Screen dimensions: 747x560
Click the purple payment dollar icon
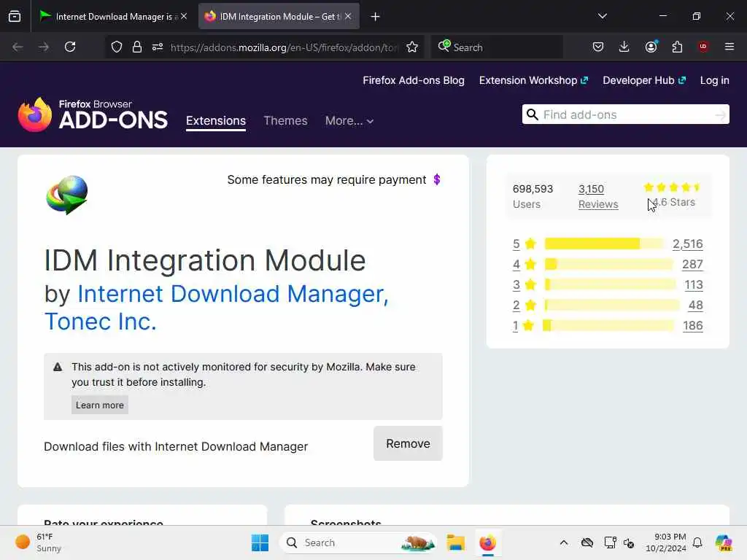pyautogui.click(x=437, y=179)
